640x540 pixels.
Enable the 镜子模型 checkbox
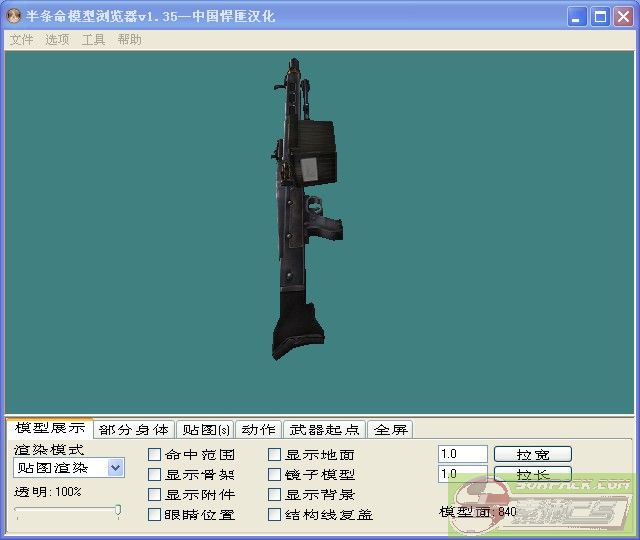coord(275,475)
